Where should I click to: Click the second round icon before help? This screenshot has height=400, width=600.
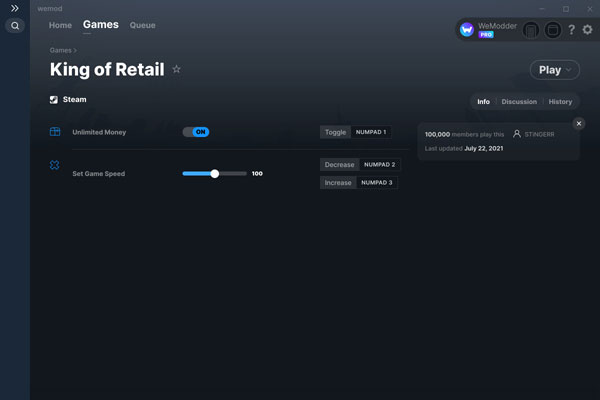[553, 30]
